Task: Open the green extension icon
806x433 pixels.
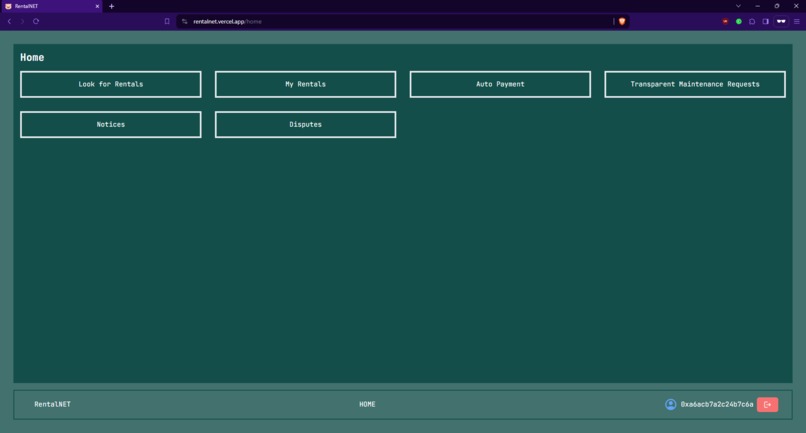Action: 739,22
